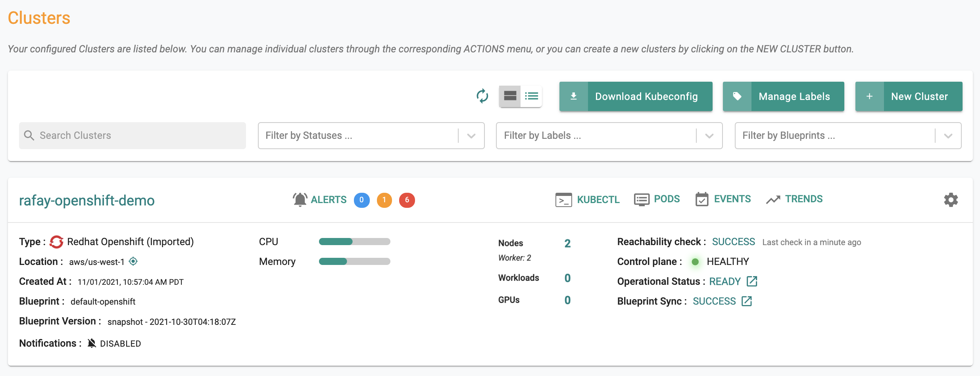Viewport: 980px width, 376px height.
Task: Click the '11/01/2021, 10:57:04 AM PDT' timestamp
Action: pyautogui.click(x=131, y=282)
